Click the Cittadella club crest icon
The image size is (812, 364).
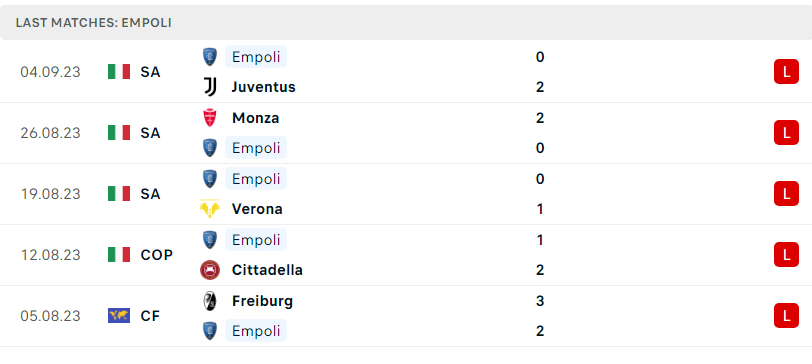(210, 270)
